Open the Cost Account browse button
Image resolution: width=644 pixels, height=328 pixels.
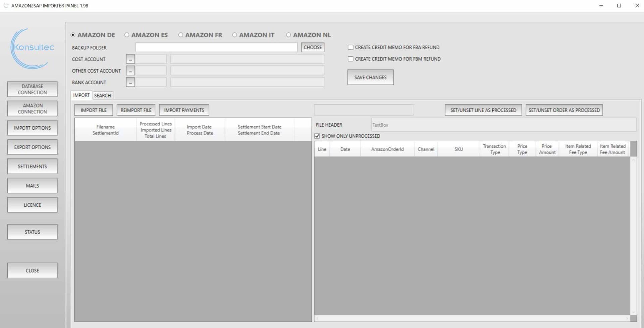coord(130,59)
